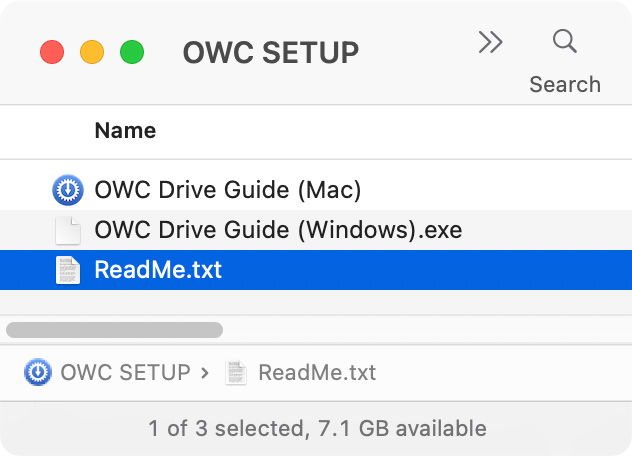This screenshot has height=456, width=632.
Task: Click the OWC SETUP window title
Action: point(271,52)
